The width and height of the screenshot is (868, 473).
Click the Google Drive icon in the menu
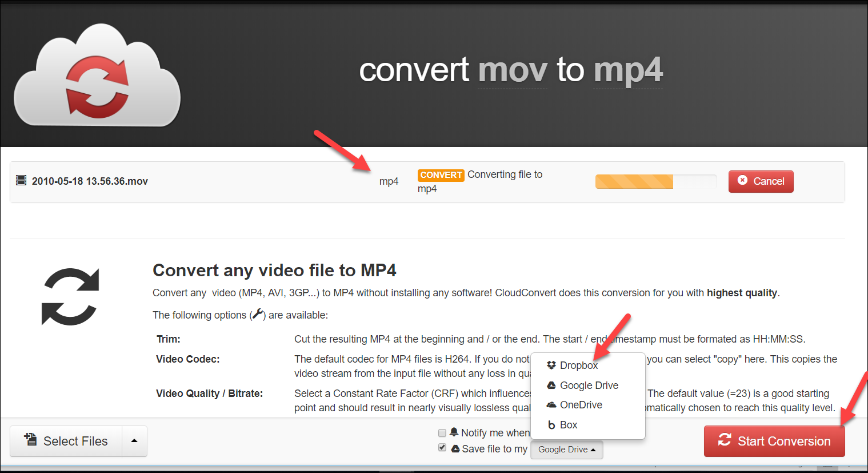[551, 385]
